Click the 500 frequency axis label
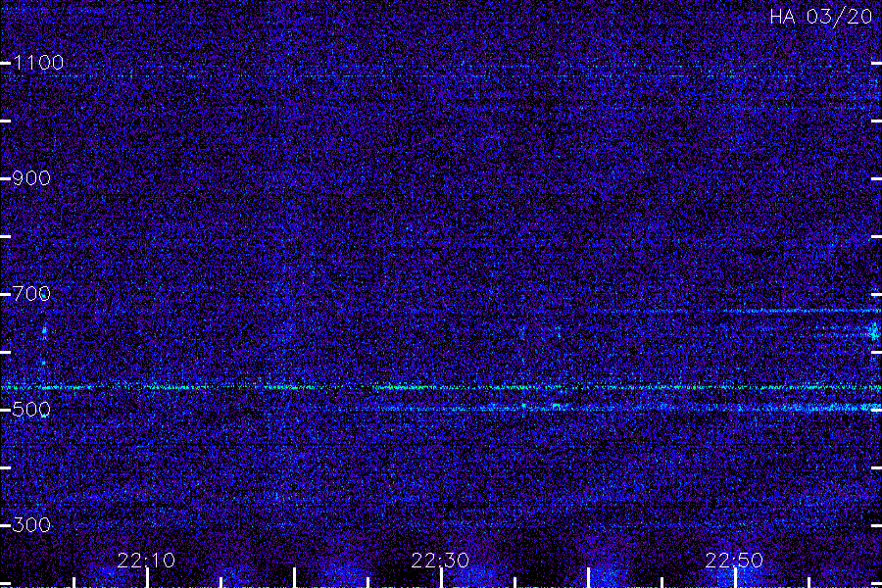The height and width of the screenshot is (588, 882). pos(31,409)
